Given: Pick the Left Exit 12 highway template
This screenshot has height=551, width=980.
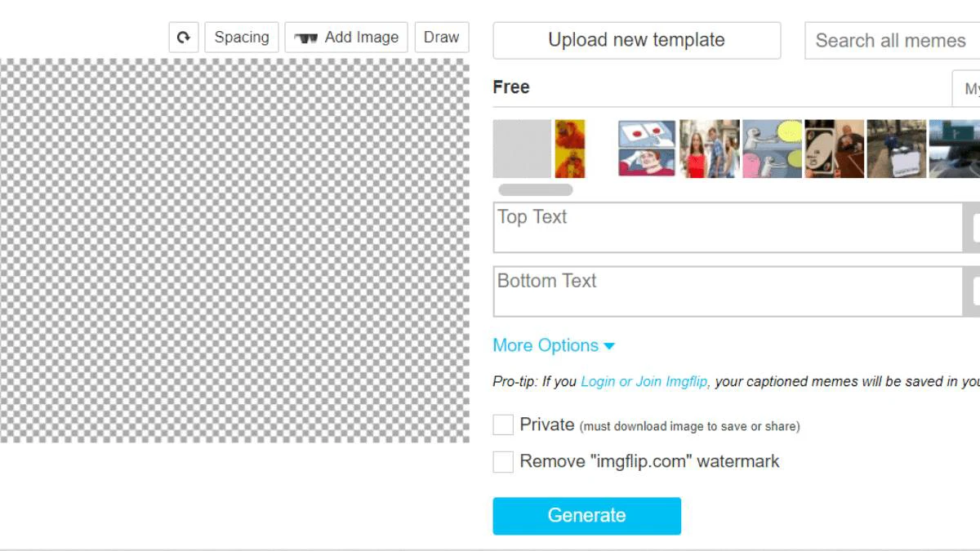Looking at the screenshot, I should point(955,149).
